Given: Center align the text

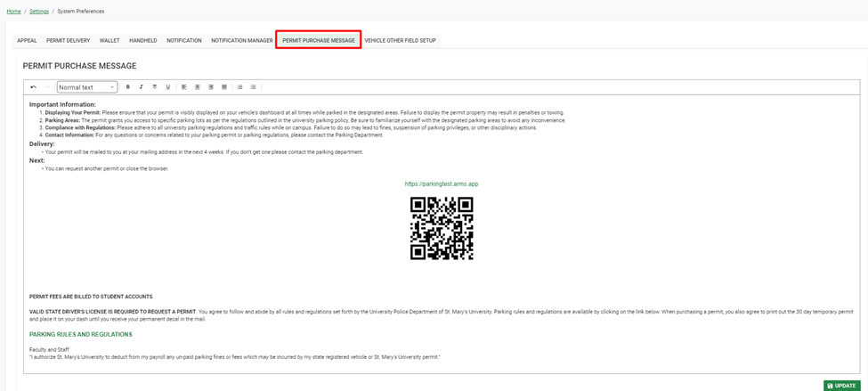Looking at the screenshot, I should tap(198, 87).
